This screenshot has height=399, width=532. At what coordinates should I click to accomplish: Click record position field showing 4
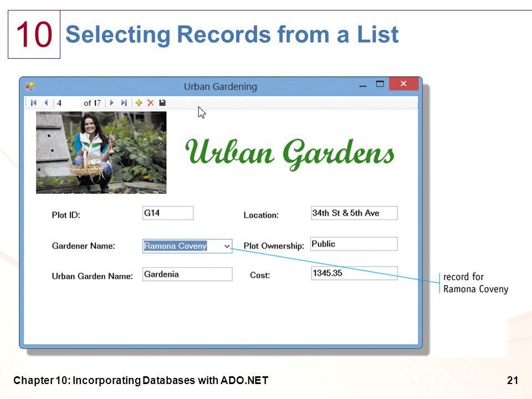coord(68,103)
